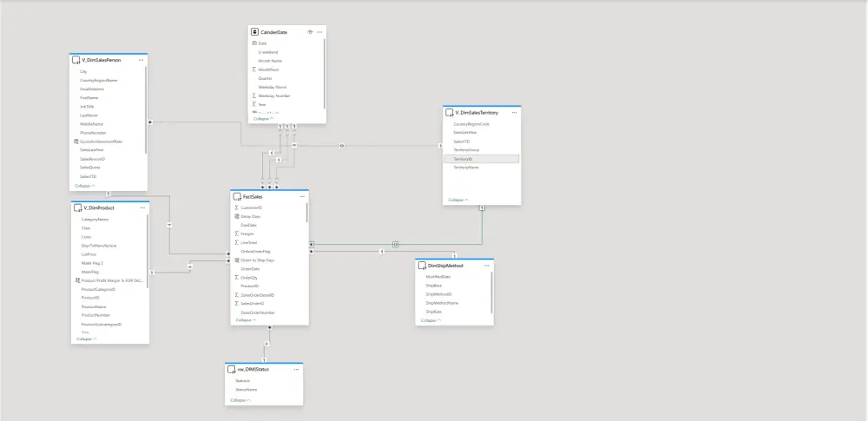
Task: Collapse the CalnderDate table
Action: pos(264,119)
